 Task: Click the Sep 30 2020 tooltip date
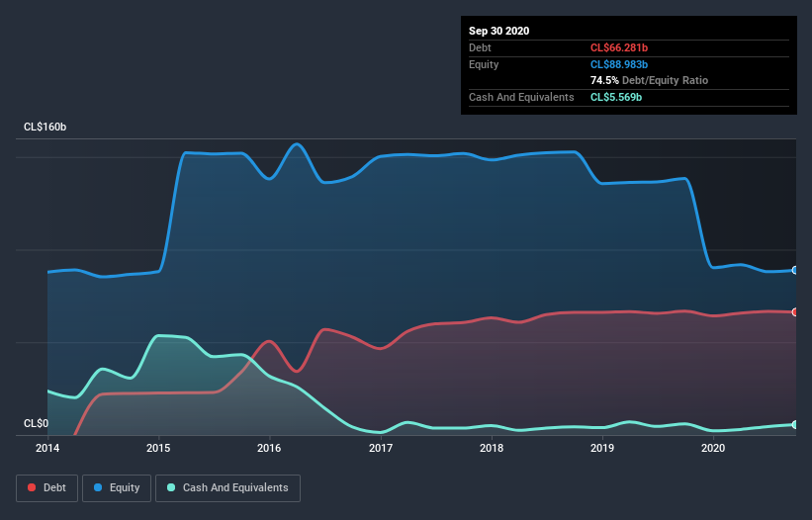coord(499,31)
